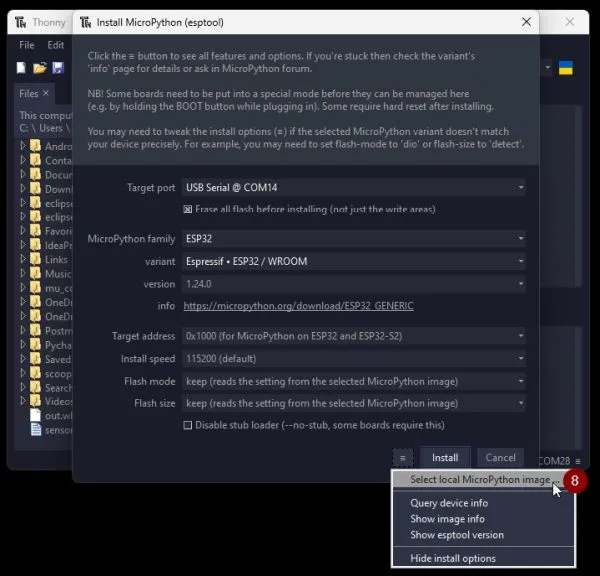Select the out file icon in Files list

coord(36,415)
